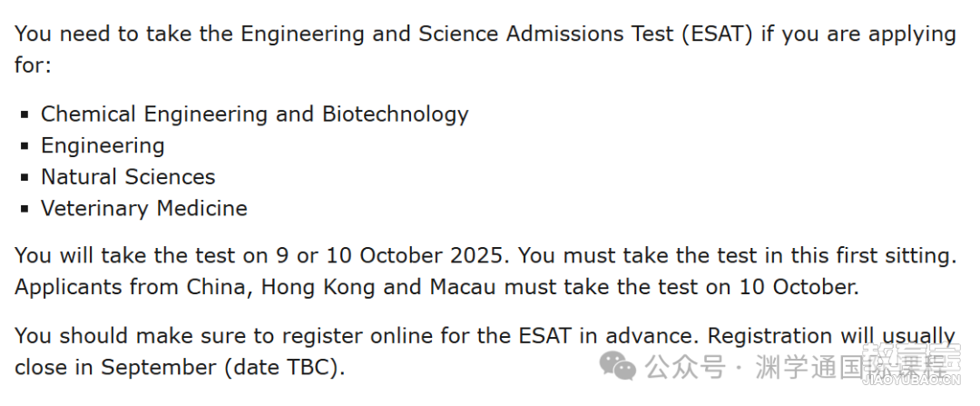The image size is (980, 406).
Task: Click the 'Engineering' list item
Action: pyautogui.click(x=103, y=145)
